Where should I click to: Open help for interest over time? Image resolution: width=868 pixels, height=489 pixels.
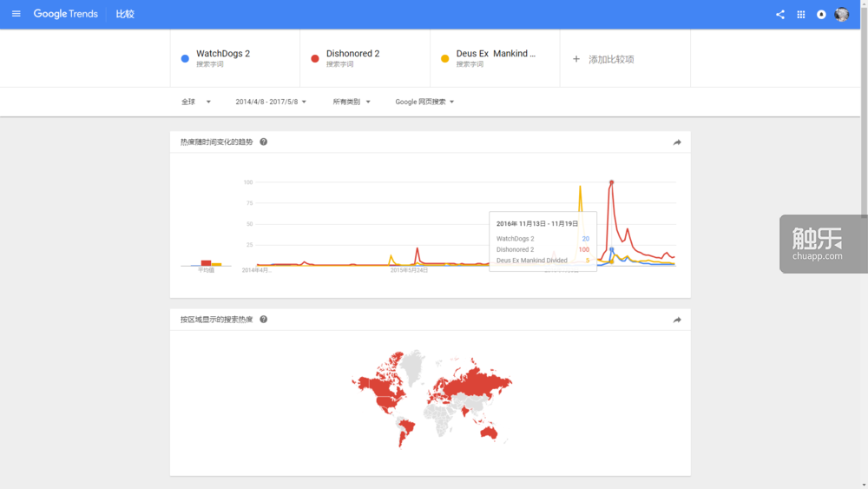coord(264,142)
